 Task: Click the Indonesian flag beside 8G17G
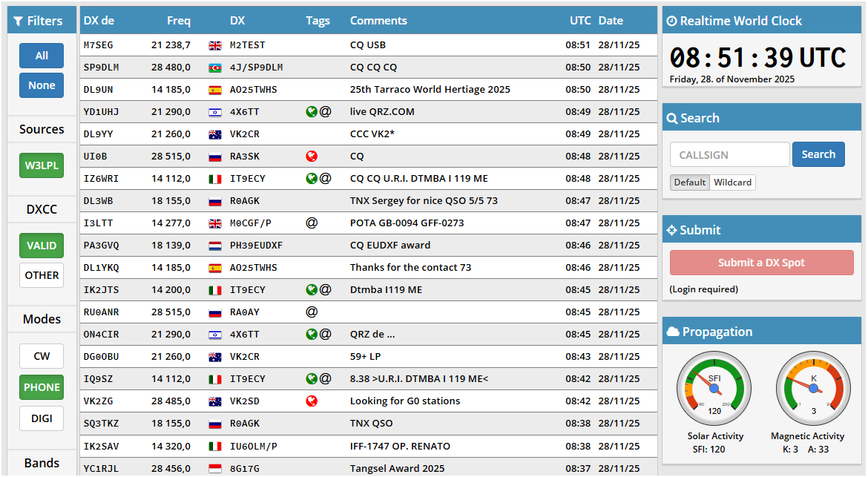click(215, 469)
